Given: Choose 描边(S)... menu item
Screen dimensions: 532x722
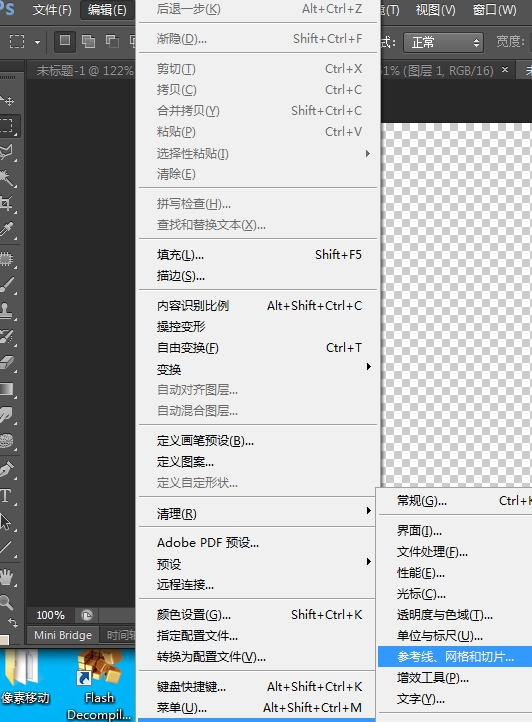Looking at the screenshot, I should click(258, 276).
